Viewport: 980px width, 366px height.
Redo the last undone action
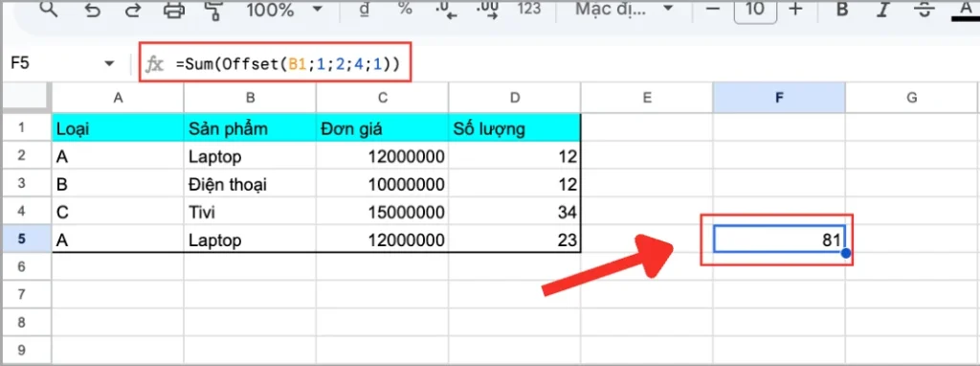(x=132, y=9)
